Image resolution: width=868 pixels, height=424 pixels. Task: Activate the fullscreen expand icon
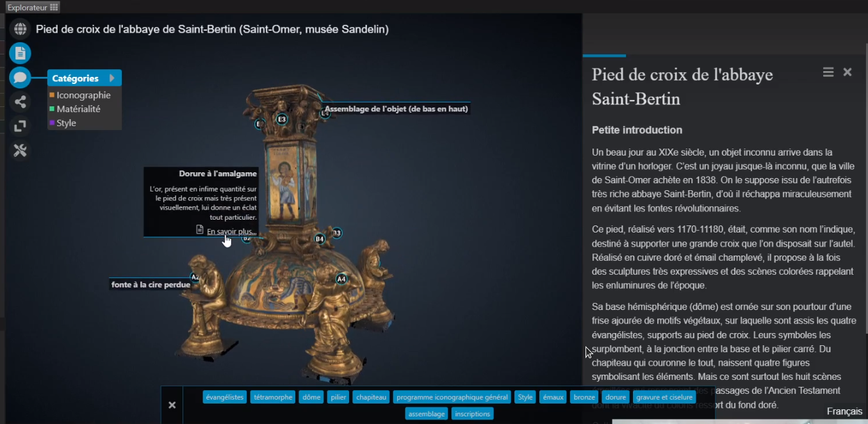click(x=20, y=126)
